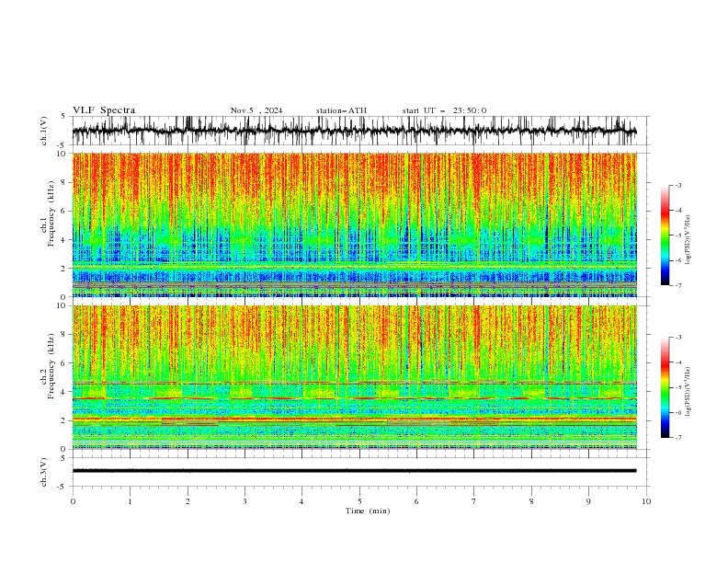
Task: Click the 'station=ATH' label
Action: (x=341, y=110)
